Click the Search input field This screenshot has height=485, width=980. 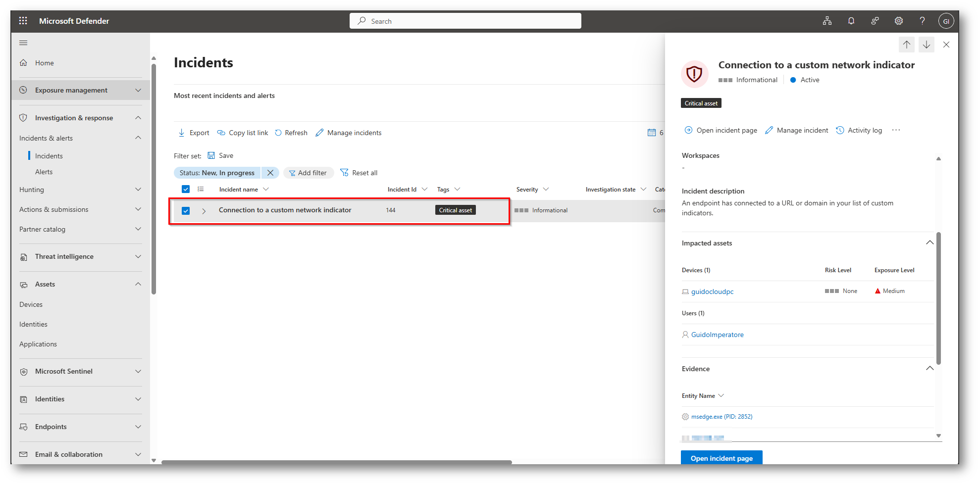pyautogui.click(x=465, y=21)
